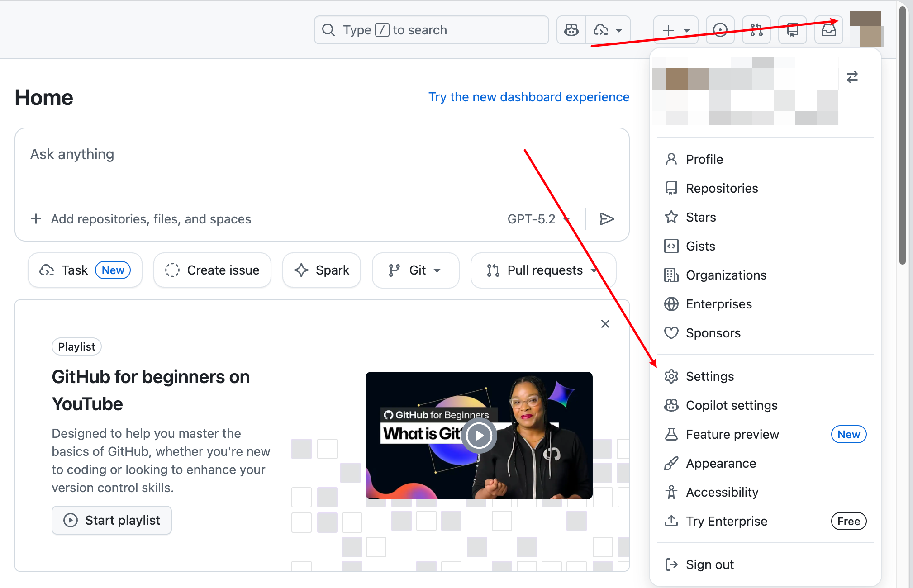Dismiss the playlist card with X

[605, 324]
